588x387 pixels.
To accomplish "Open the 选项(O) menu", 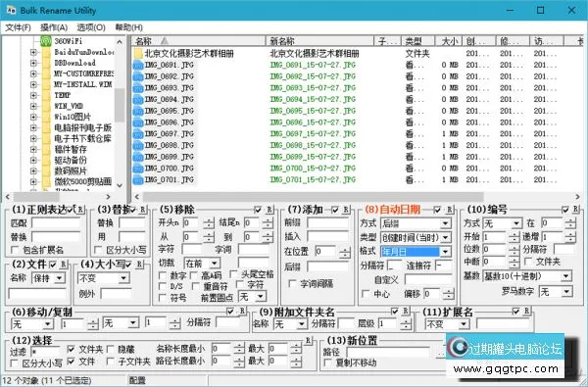I will click(91, 27).
